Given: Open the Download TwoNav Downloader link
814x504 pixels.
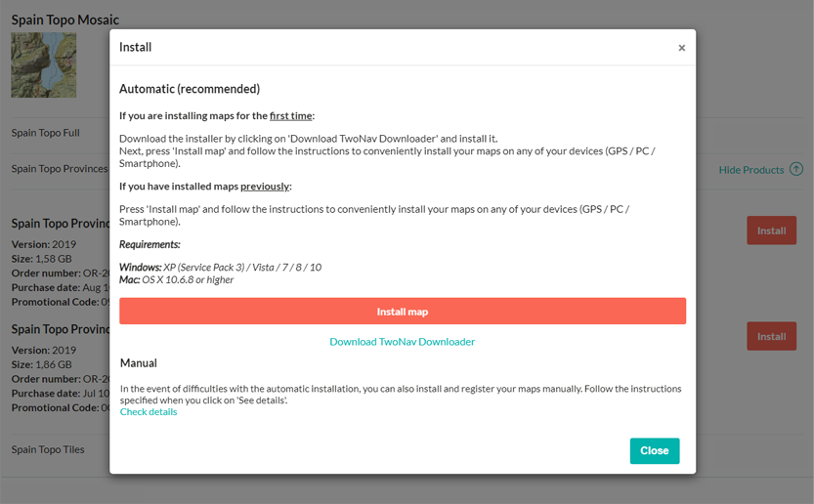Looking at the screenshot, I should 403,342.
